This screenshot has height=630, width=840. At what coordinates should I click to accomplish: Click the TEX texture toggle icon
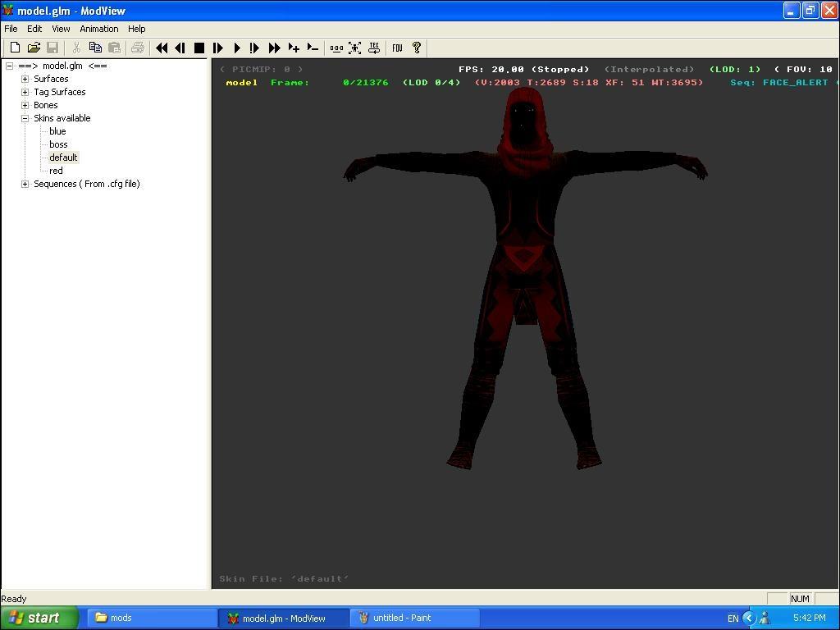tap(374, 48)
